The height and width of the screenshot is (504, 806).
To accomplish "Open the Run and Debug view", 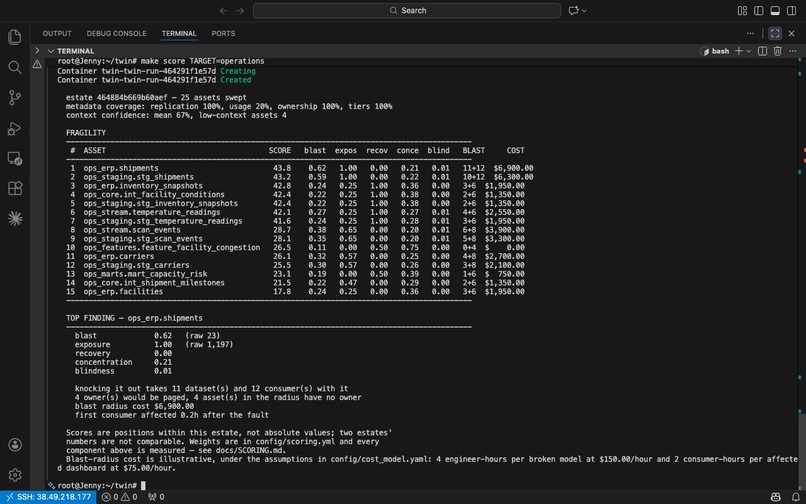I will pyautogui.click(x=15, y=128).
